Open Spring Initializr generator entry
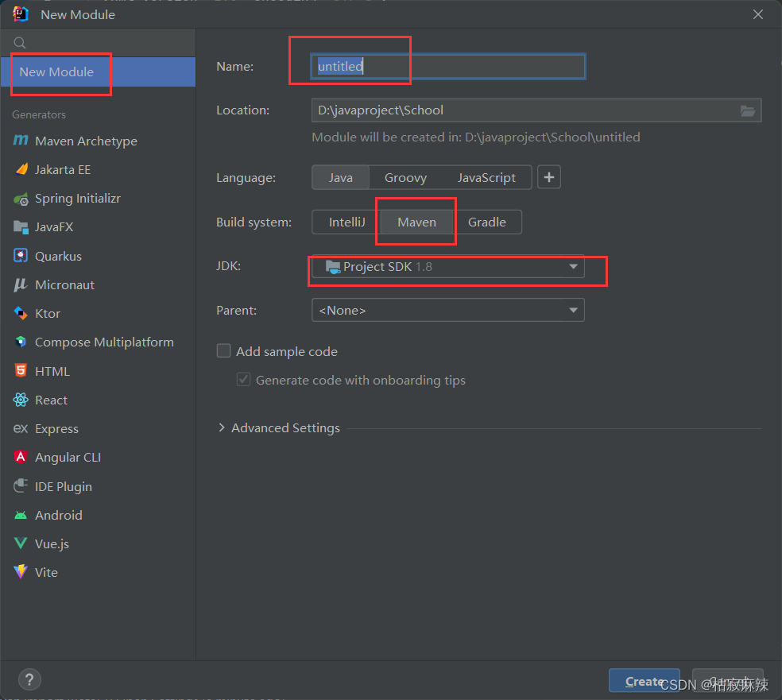 [98, 199]
